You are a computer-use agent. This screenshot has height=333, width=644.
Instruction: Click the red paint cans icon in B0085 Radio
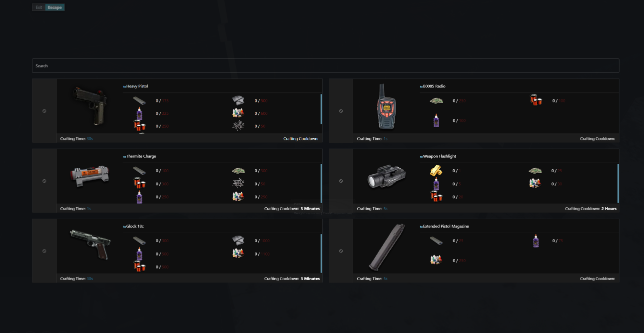(536, 100)
